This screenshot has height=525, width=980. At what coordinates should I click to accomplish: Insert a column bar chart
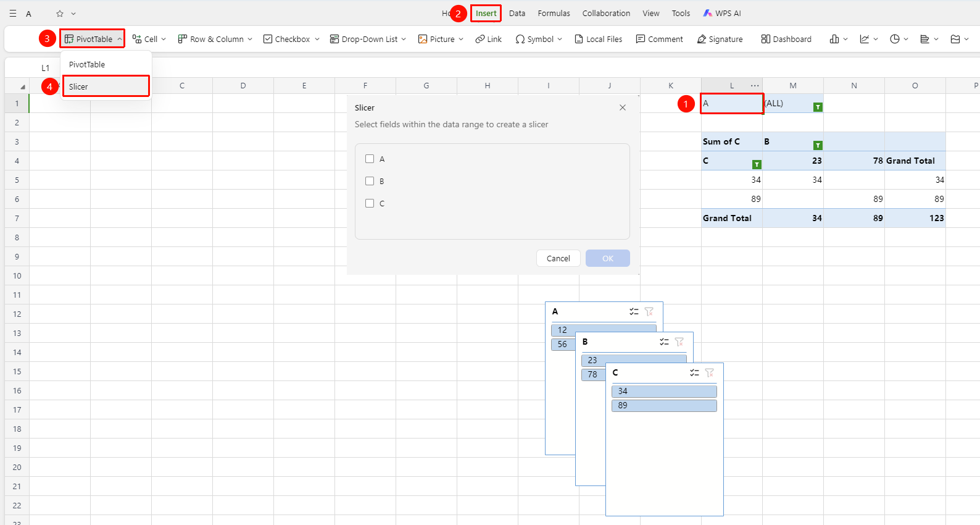click(x=834, y=39)
